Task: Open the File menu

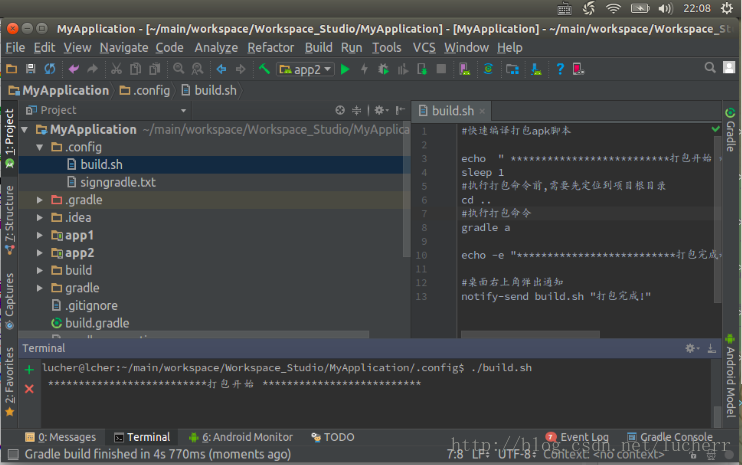Action: click(15, 48)
